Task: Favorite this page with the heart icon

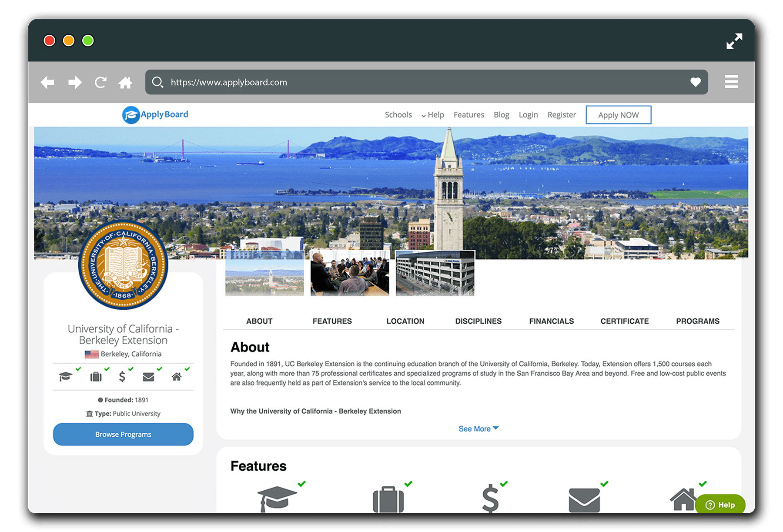Action: point(696,82)
